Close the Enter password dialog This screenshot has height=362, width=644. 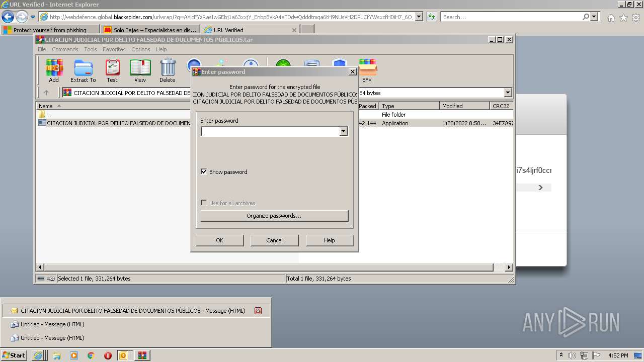353,72
